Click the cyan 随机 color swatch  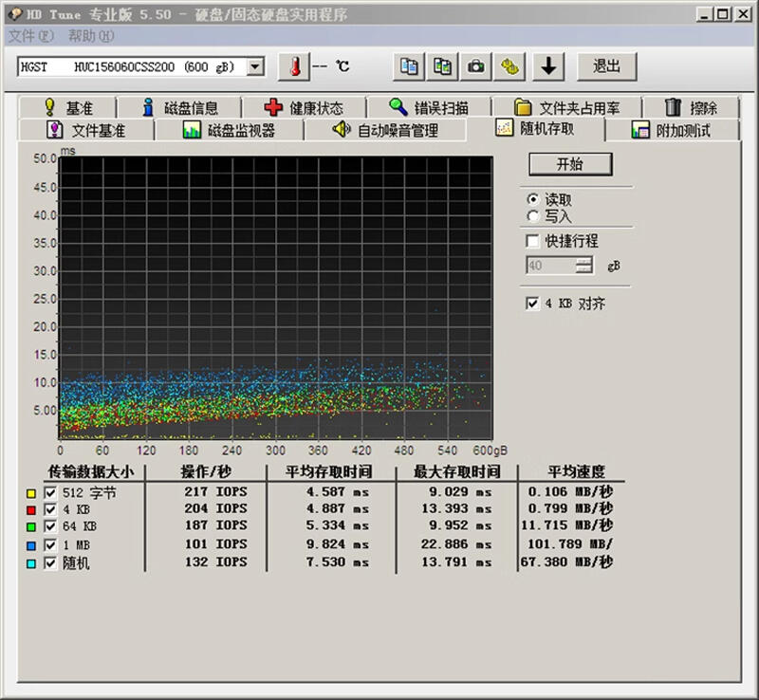31,563
